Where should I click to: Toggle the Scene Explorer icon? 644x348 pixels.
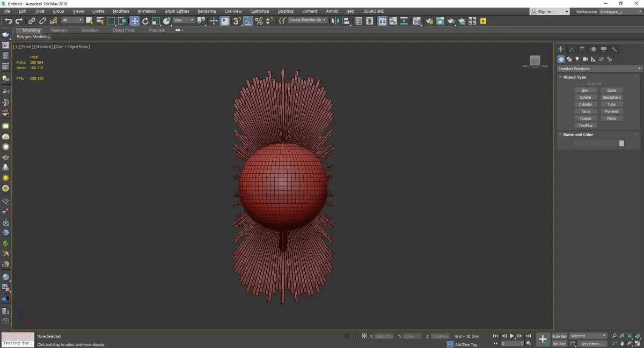(x=358, y=21)
